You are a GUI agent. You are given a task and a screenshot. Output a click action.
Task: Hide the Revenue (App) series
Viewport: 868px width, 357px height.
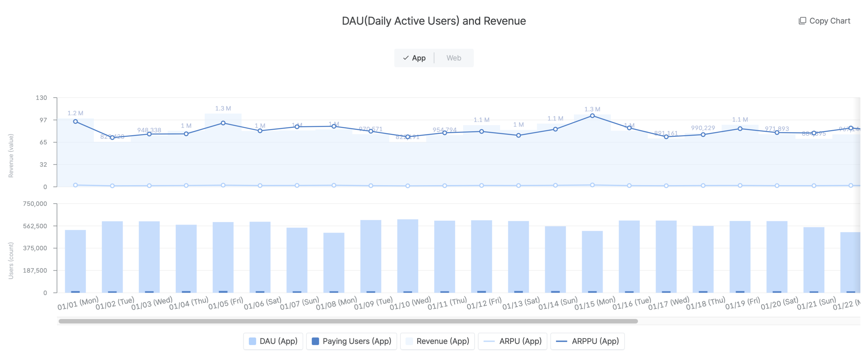coord(442,341)
